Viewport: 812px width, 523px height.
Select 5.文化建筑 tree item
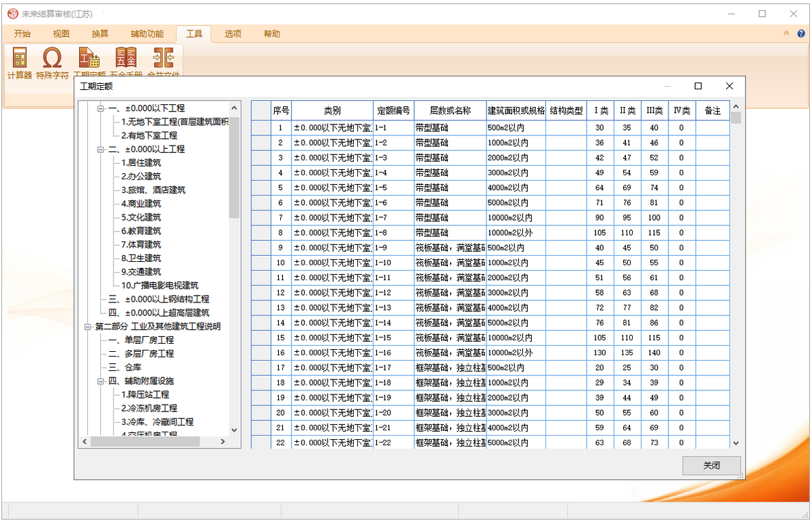point(141,217)
